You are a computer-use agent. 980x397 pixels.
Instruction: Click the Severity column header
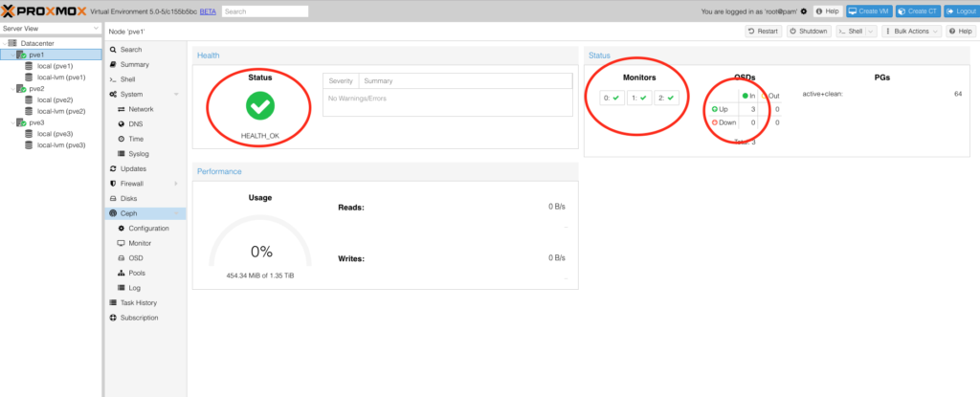coord(341,81)
